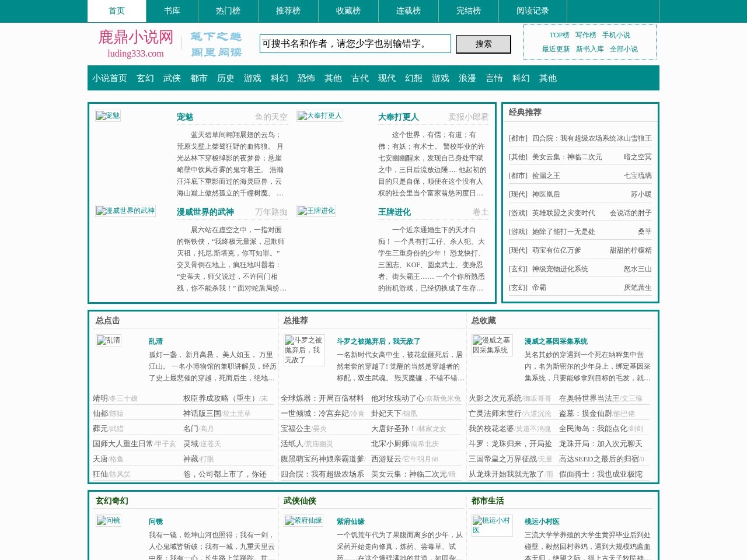Click the 王牌进化 cover image
The height and width of the screenshot is (560, 747).
pos(316,211)
